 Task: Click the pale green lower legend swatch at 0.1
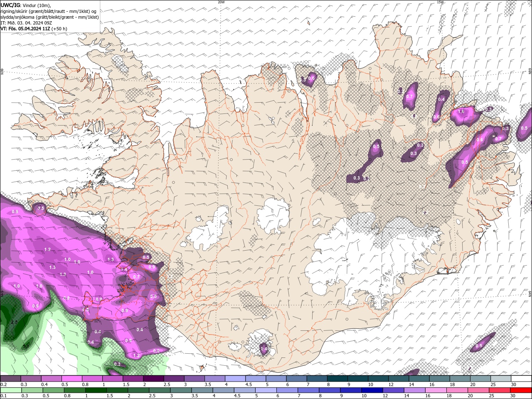click(x=11, y=390)
